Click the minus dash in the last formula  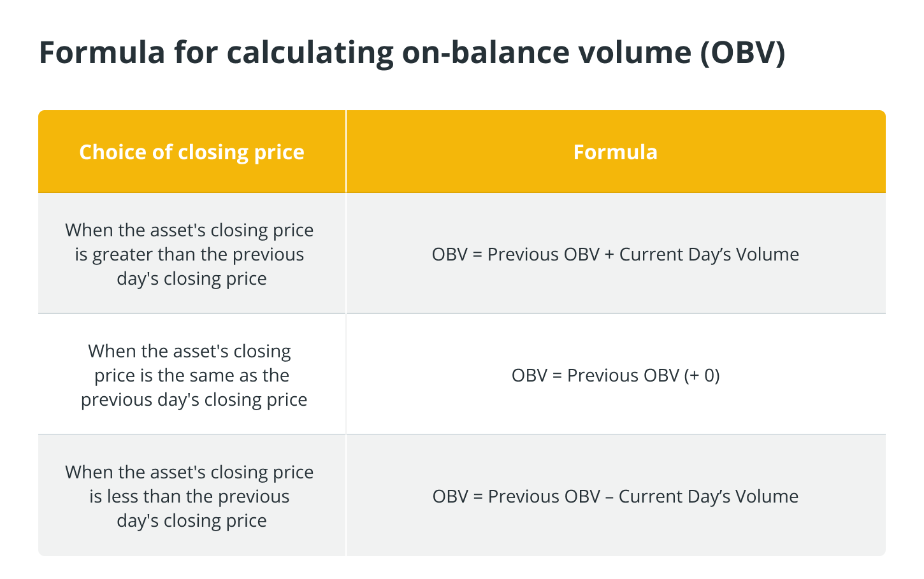pos(609,497)
